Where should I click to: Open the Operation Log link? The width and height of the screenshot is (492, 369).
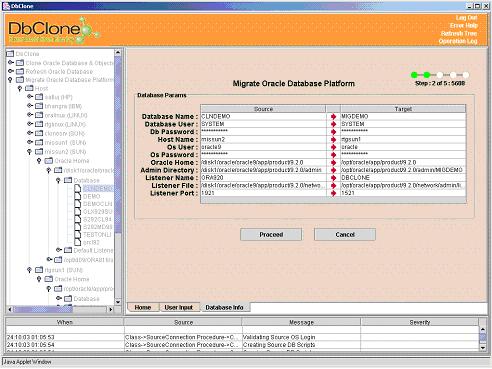(458, 41)
